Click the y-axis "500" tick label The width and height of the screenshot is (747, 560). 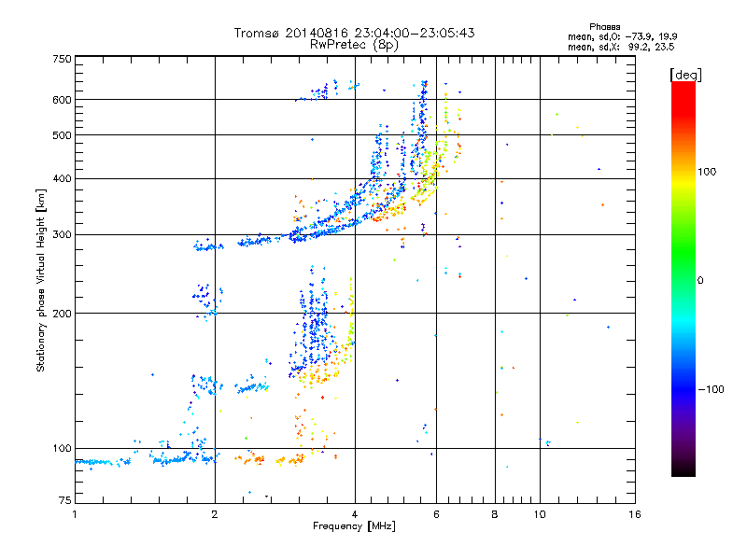coord(62,135)
